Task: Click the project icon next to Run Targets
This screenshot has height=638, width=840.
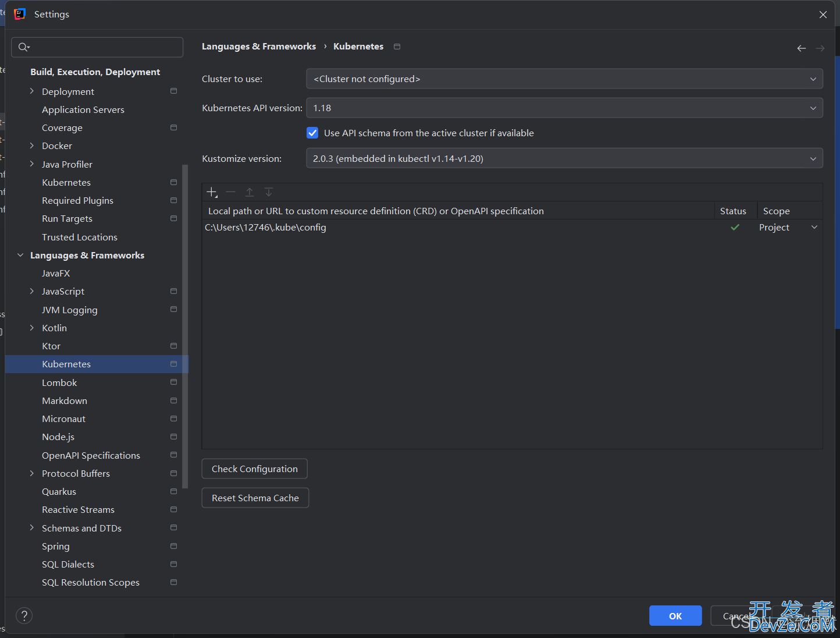Action: (x=173, y=218)
